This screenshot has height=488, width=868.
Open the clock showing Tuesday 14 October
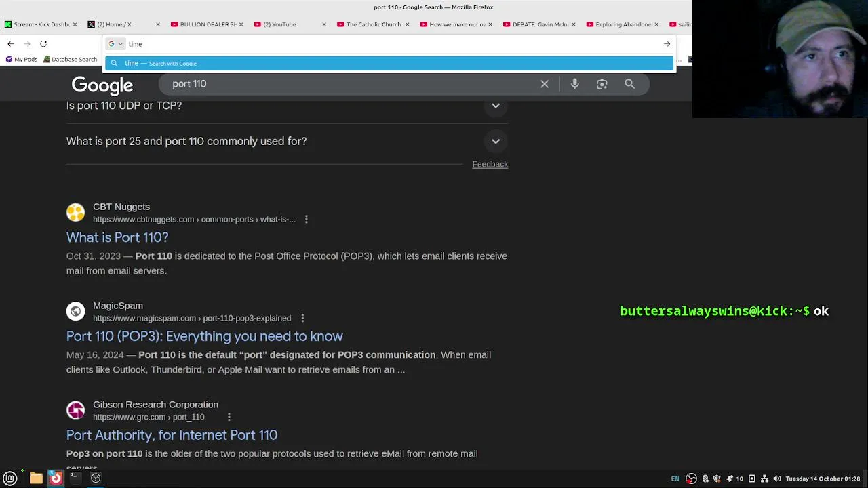click(x=824, y=479)
